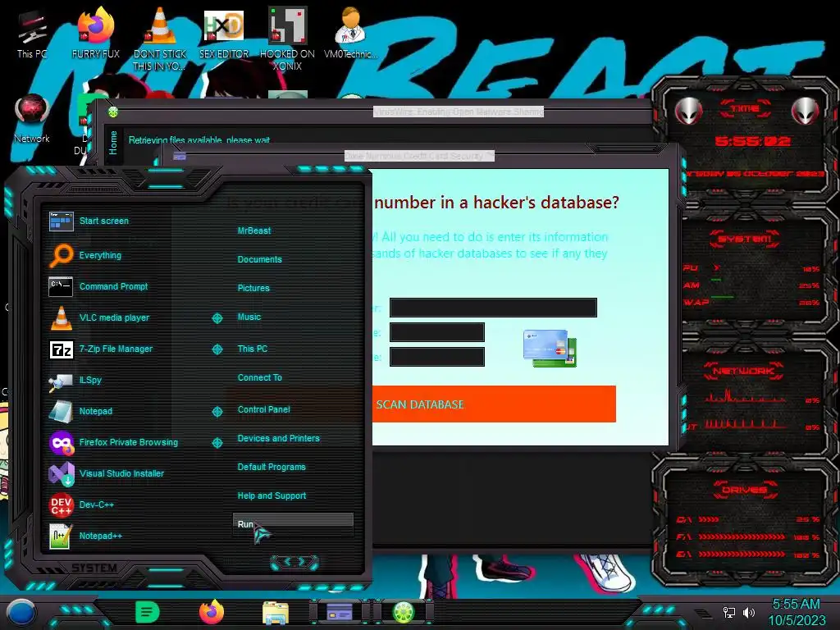Open Help and Support from start menu
840x630 pixels.
click(x=272, y=496)
